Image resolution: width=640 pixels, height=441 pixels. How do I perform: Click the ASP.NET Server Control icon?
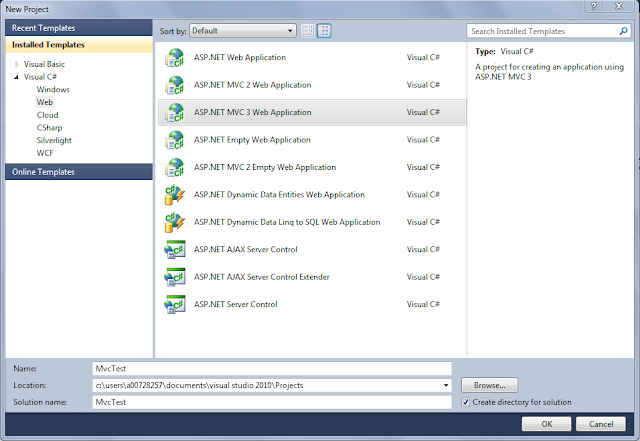point(175,304)
